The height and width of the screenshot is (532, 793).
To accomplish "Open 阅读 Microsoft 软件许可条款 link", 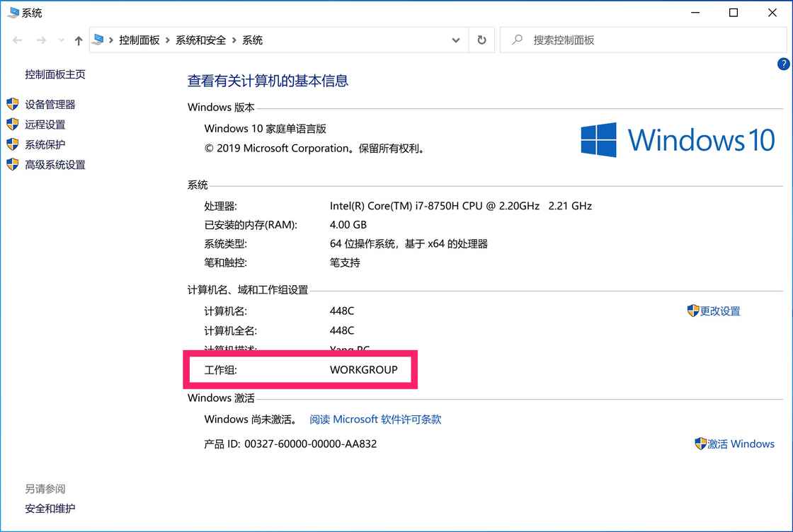I will (x=375, y=420).
